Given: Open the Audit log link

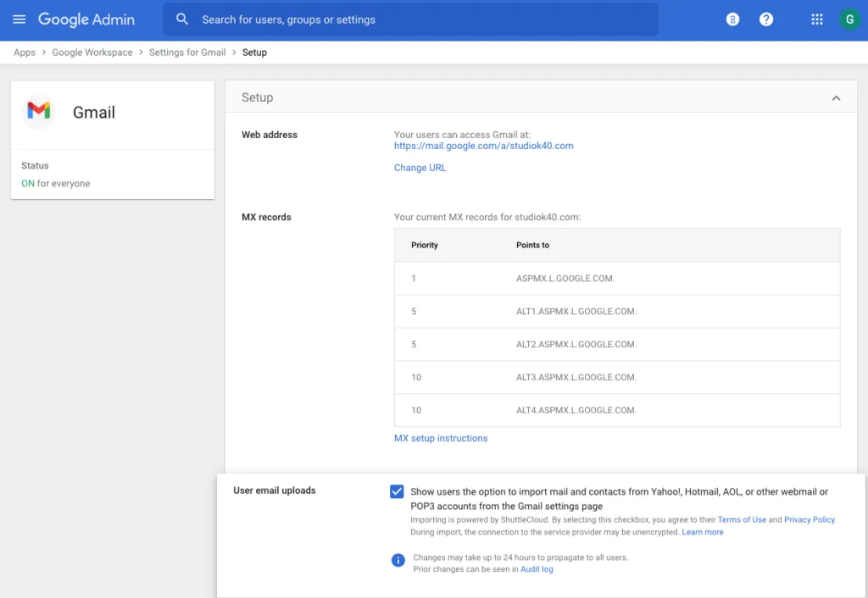Looking at the screenshot, I should point(537,569).
